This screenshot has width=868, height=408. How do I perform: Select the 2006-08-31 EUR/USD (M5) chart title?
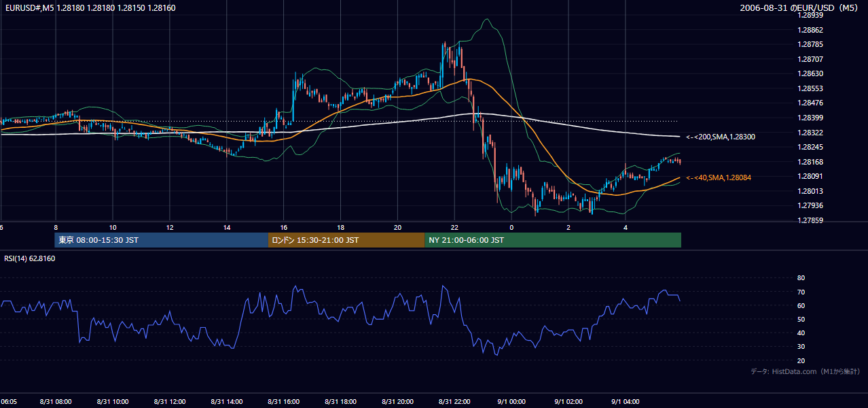pyautogui.click(x=800, y=7)
